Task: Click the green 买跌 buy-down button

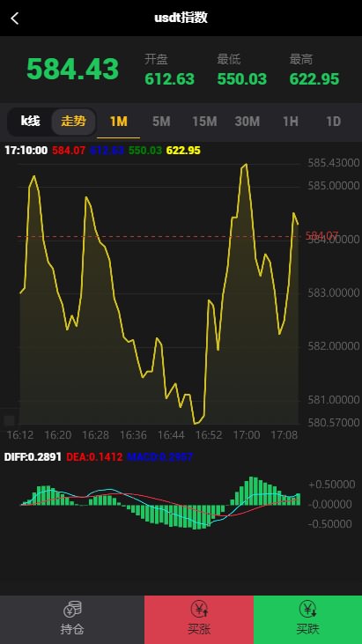Action: (x=307, y=619)
